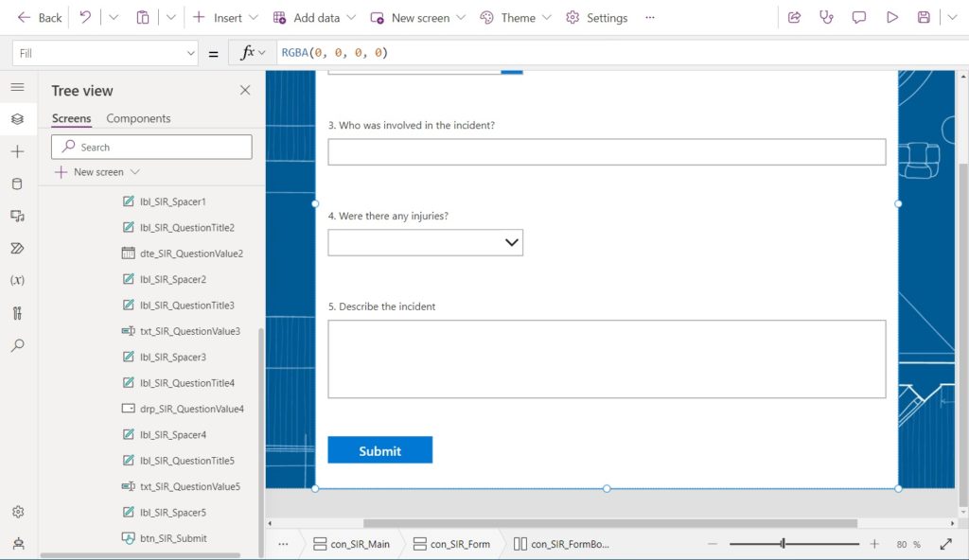Select the Submit button on the canvas

[379, 449]
